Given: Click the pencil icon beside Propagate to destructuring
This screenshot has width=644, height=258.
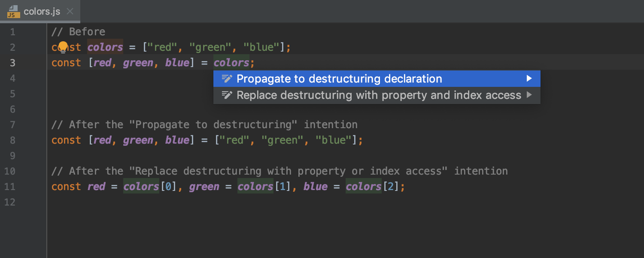Looking at the screenshot, I should (227, 78).
